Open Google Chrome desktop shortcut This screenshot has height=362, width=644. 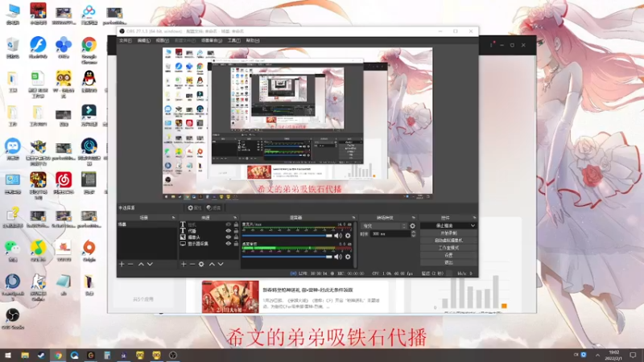[89, 50]
